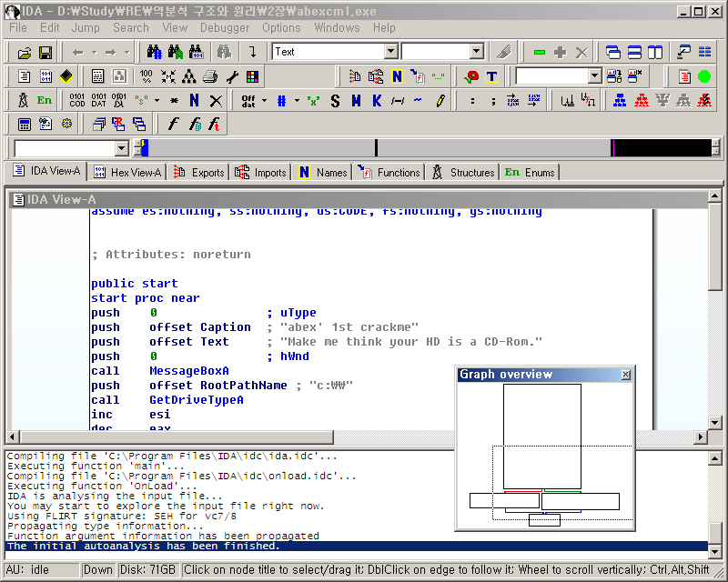Switch to the Names tab
The image size is (728, 582).
[322, 173]
